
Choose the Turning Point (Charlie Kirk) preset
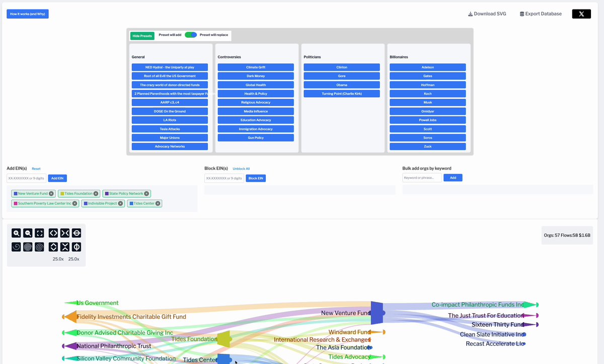[x=342, y=94]
